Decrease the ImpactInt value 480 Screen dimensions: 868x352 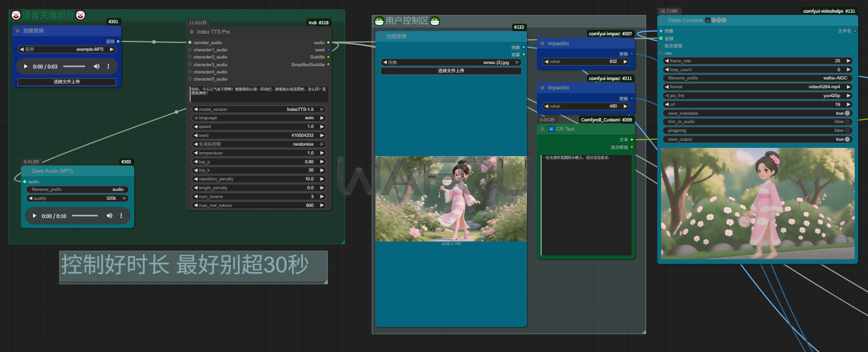point(546,106)
